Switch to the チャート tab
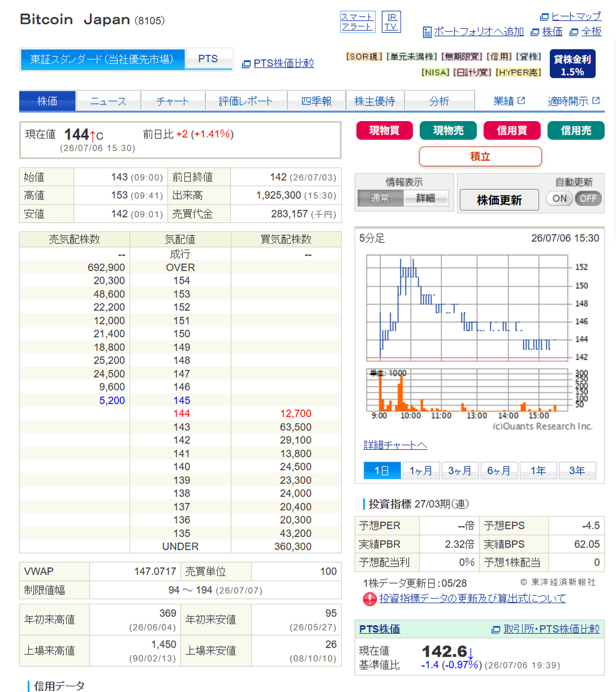 click(172, 101)
